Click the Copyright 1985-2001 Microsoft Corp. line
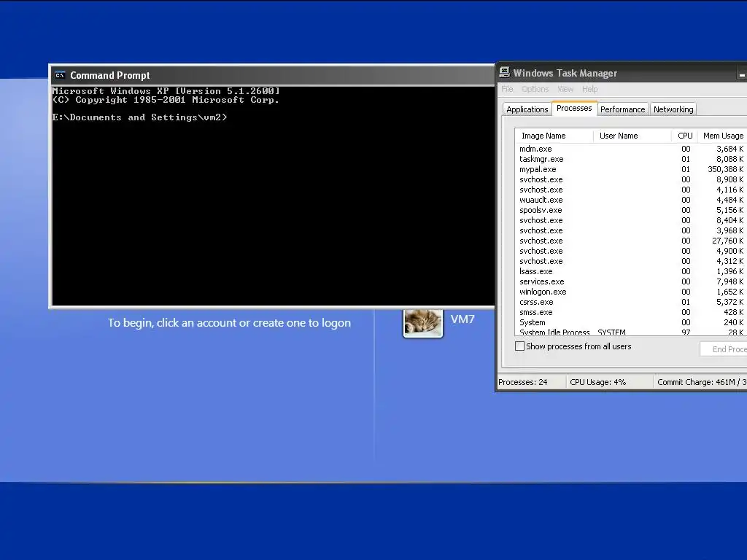This screenshot has width=747, height=560. point(166,100)
